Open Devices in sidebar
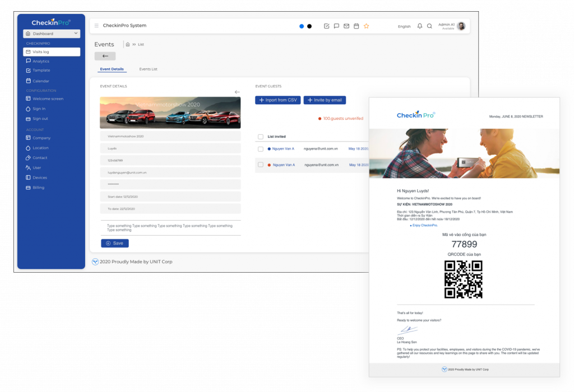Viewport: 574px width, 392px height. pos(36,178)
